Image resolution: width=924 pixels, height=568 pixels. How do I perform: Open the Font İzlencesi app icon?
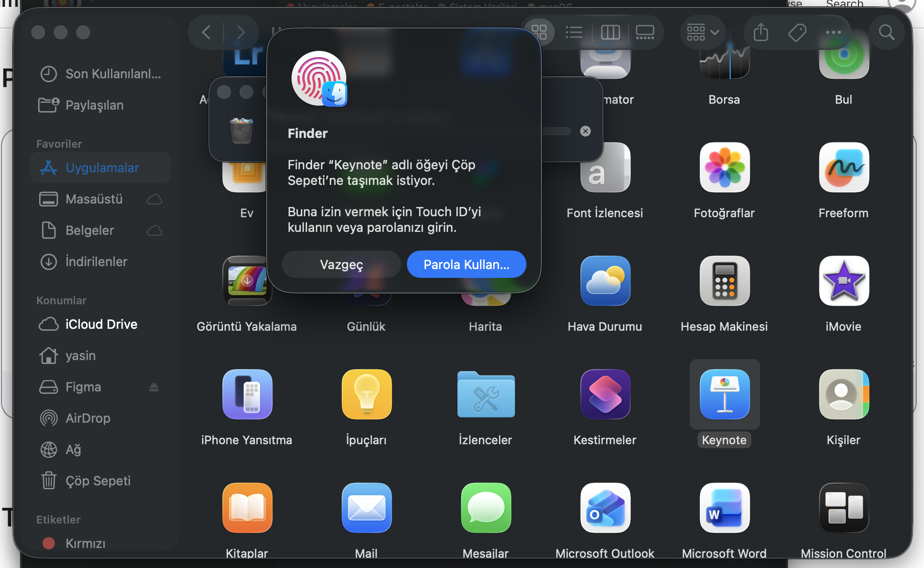point(605,167)
